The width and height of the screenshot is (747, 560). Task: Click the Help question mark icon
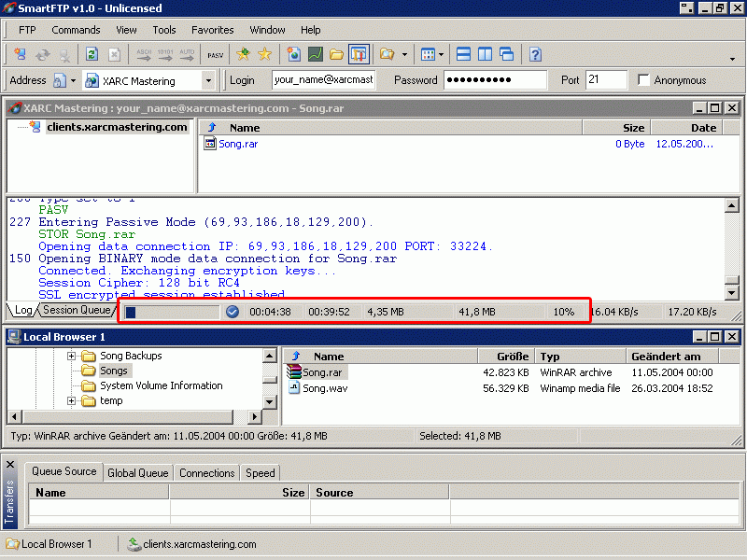(x=535, y=54)
